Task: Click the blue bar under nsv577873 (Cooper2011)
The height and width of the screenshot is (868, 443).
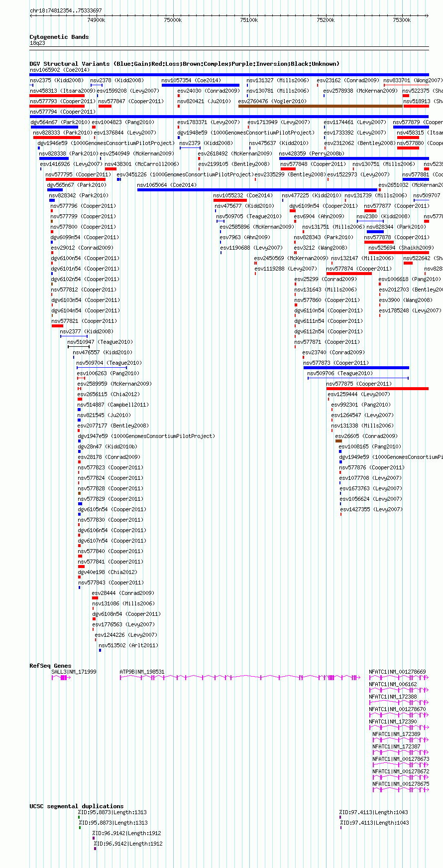Action: pyautogui.click(x=356, y=368)
